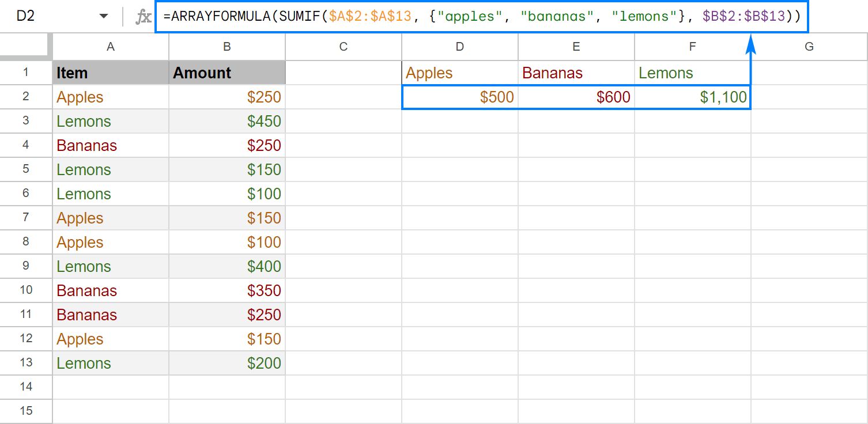Click Apples cell in row 8
The image size is (868, 424).
point(111,242)
